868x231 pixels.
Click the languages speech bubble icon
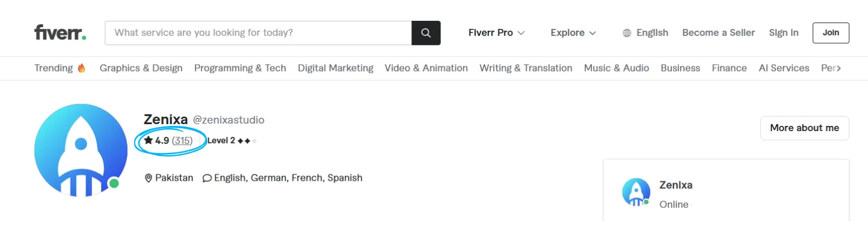pos(207,178)
